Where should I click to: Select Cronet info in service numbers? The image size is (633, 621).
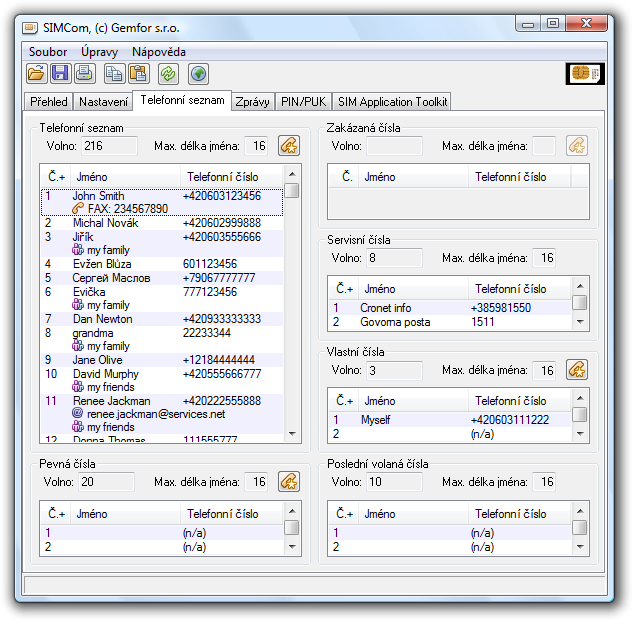pos(386,308)
